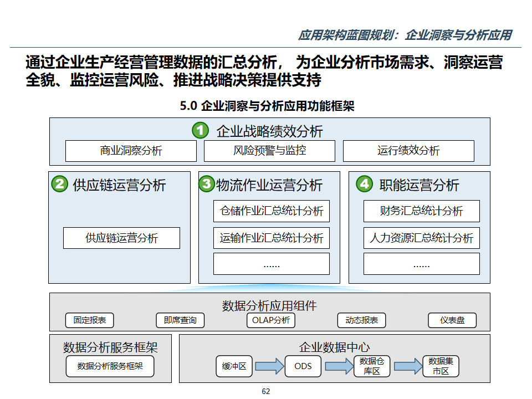Image resolution: width=532 pixels, height=399 pixels.
Task: Click the arrow between 缓冲区 and ODS
Action: (269, 366)
